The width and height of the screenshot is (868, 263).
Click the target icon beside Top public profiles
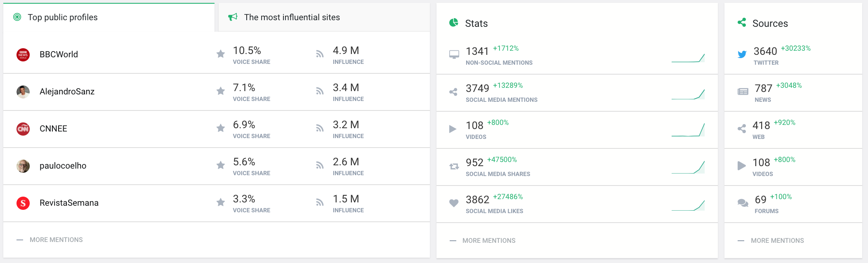[17, 17]
